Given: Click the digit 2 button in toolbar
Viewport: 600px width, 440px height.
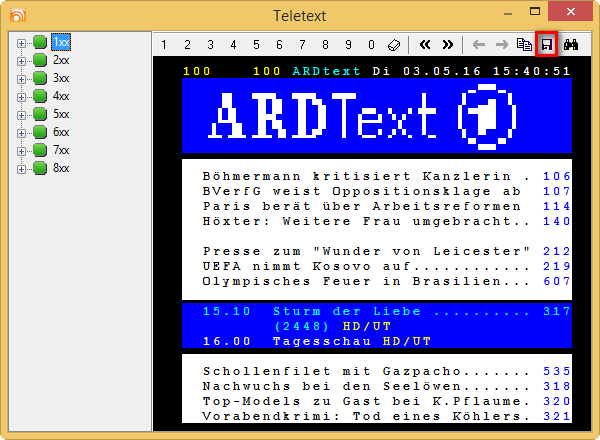Looking at the screenshot, I should [187, 45].
